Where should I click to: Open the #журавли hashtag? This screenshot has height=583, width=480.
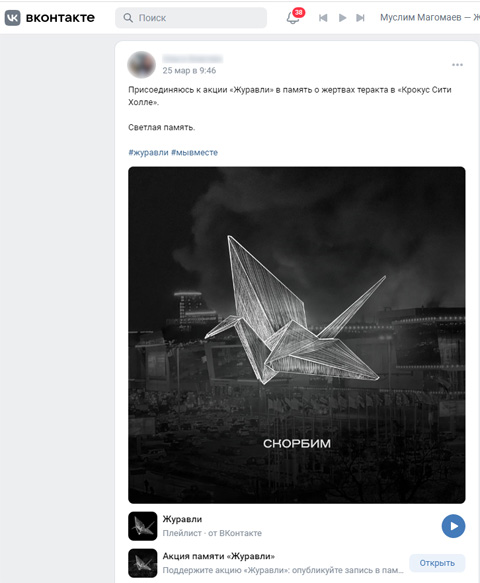pos(148,152)
